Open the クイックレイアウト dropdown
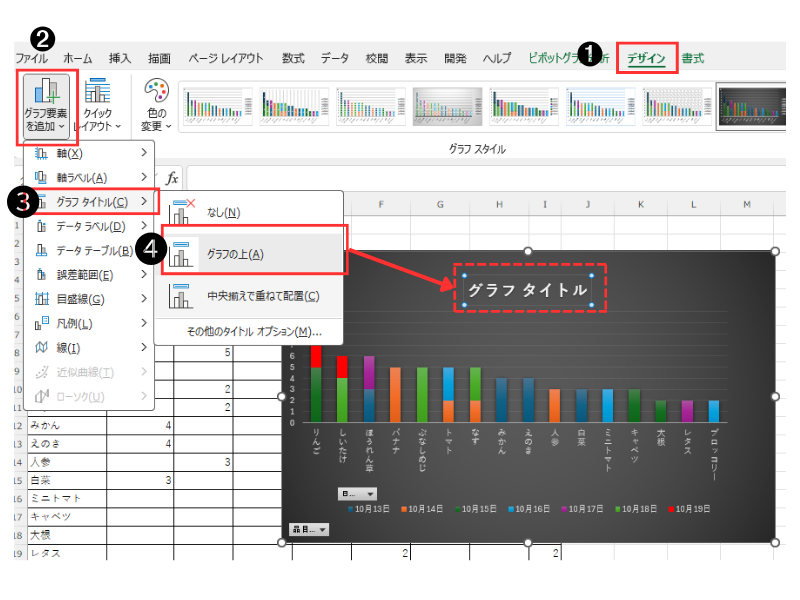Screen dimensions: 800x600 [x=98, y=106]
